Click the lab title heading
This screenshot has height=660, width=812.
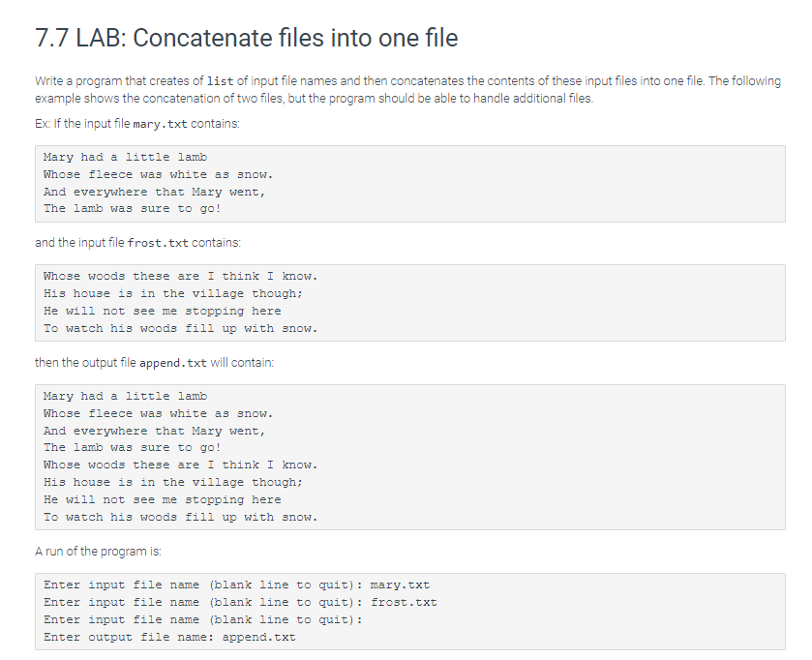[x=247, y=38]
